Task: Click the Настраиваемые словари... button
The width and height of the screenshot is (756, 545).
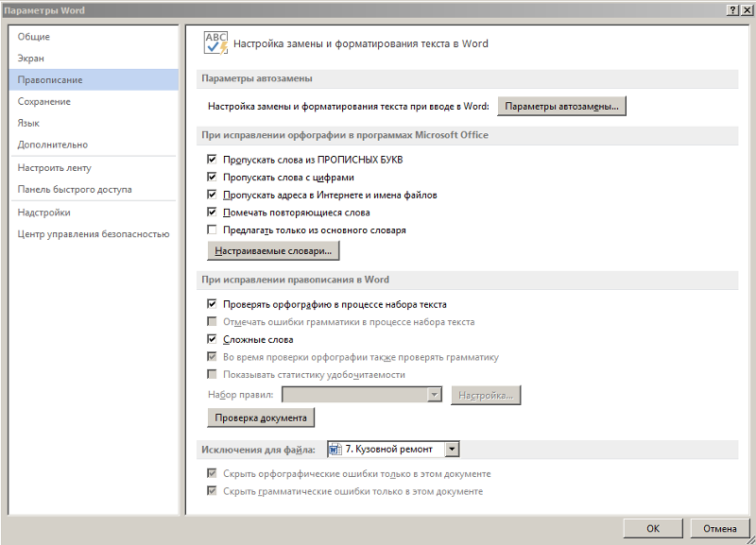Action: [x=273, y=251]
